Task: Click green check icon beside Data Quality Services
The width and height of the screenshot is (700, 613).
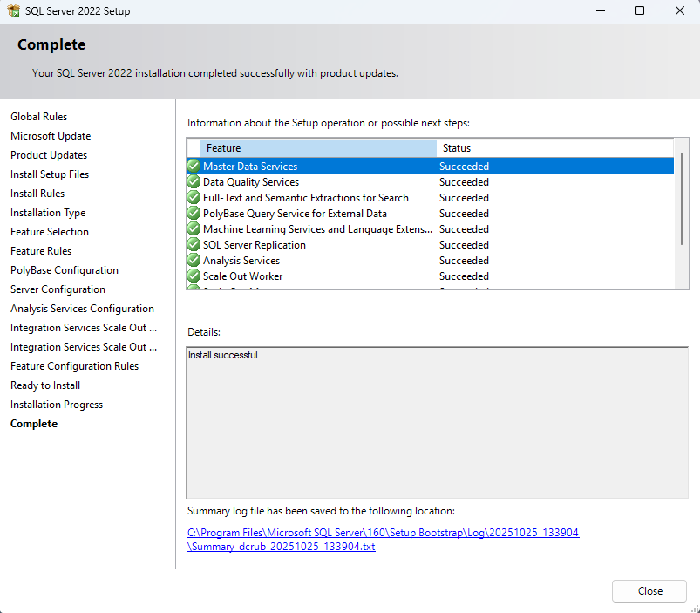Action: (194, 181)
